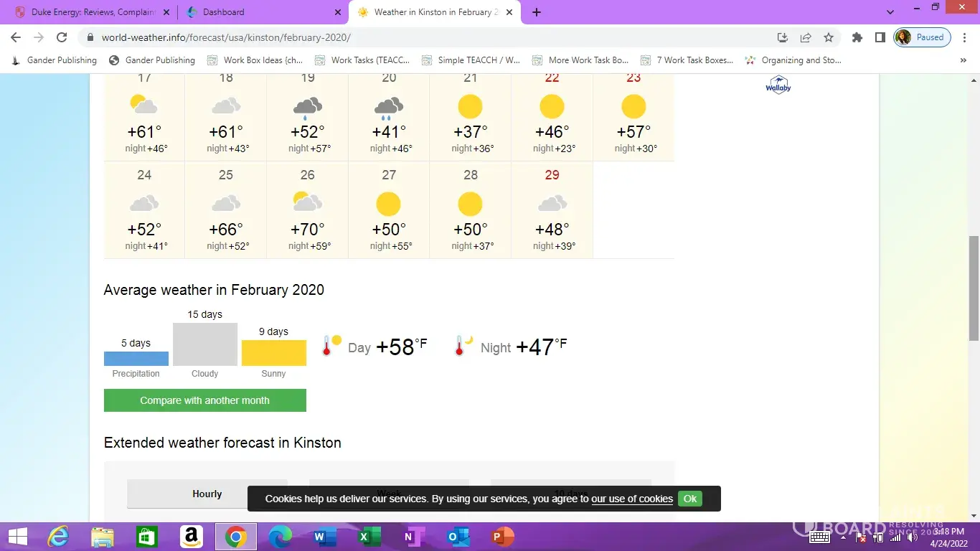Toggle the Chrome side panel icon

[x=880, y=37]
